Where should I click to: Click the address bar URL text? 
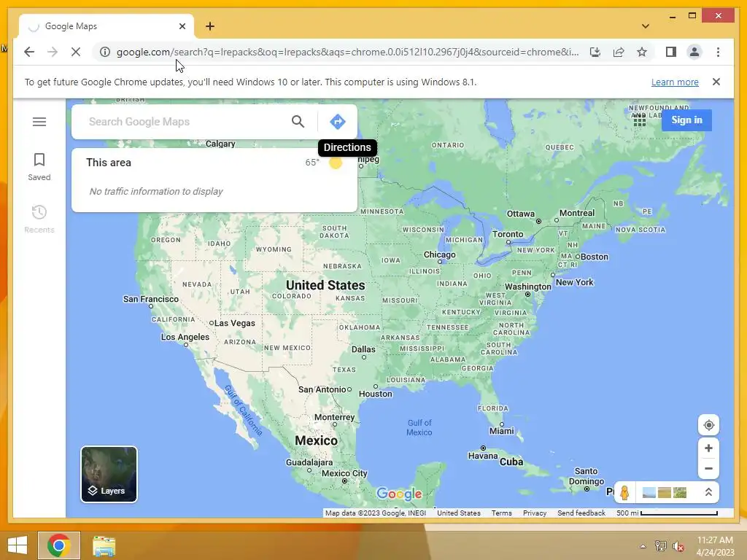[x=348, y=52]
